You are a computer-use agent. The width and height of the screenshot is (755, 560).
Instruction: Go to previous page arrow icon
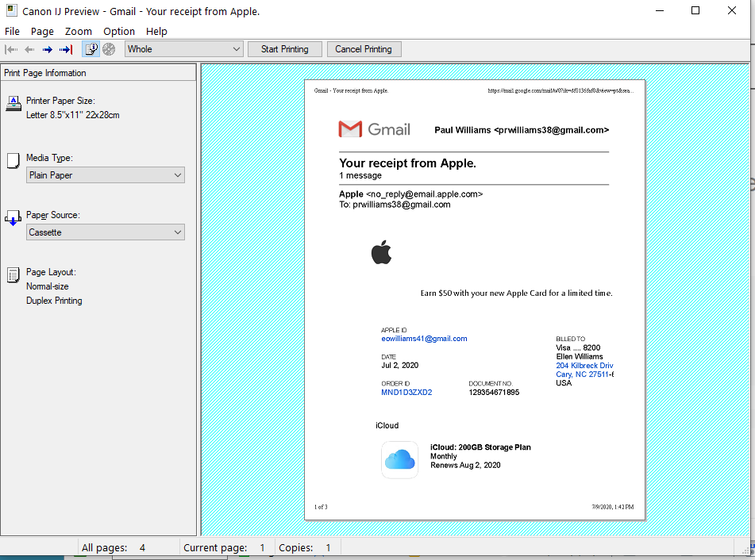[x=29, y=49]
